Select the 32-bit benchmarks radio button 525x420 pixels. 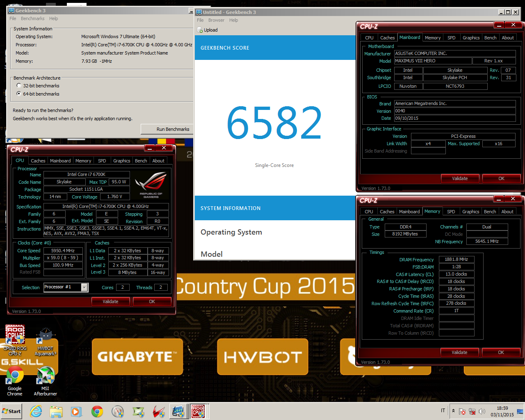click(x=18, y=85)
